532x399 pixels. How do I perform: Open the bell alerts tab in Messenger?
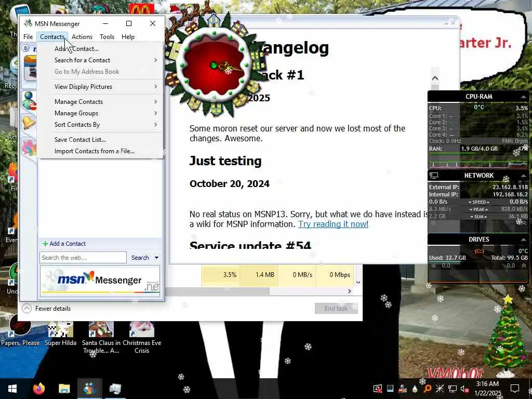coord(29,123)
